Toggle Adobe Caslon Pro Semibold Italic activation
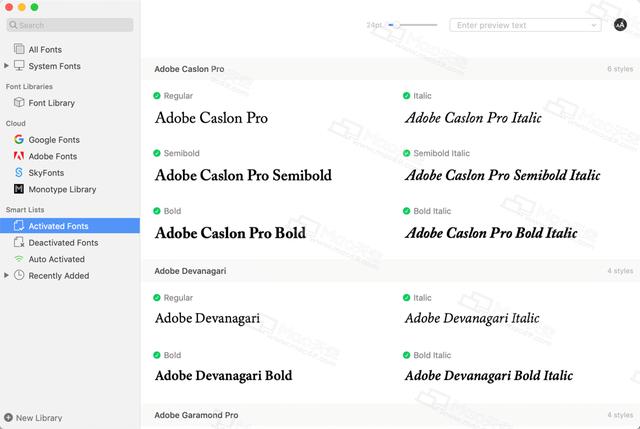640x429 pixels. click(406, 153)
